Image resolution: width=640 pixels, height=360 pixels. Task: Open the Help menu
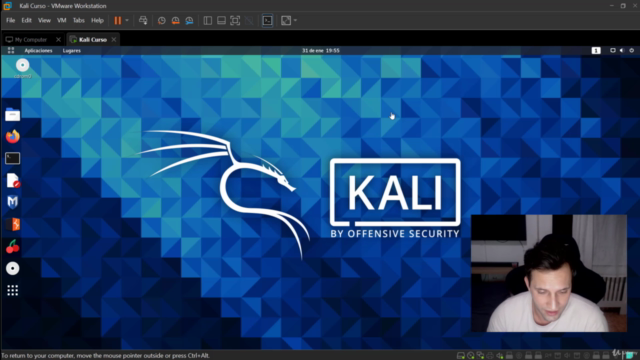coord(97,20)
